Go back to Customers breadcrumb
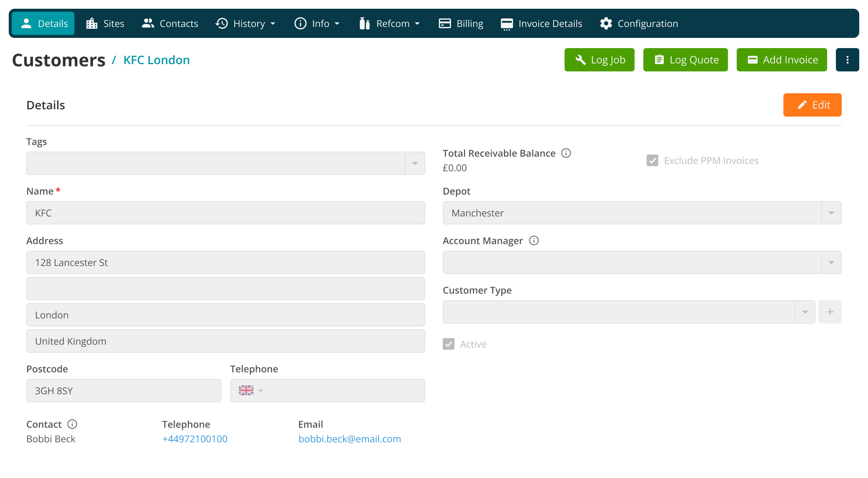The image size is (868, 478). coord(59,60)
